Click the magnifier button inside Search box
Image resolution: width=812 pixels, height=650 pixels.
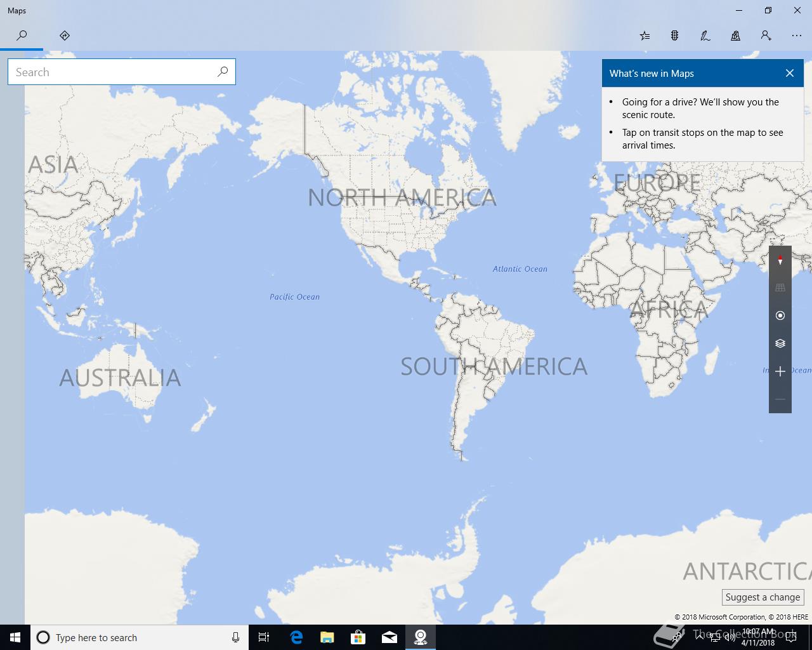pyautogui.click(x=223, y=72)
